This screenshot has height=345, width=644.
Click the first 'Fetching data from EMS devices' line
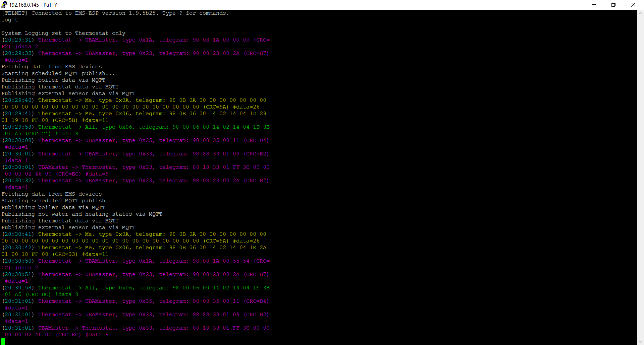click(x=52, y=67)
